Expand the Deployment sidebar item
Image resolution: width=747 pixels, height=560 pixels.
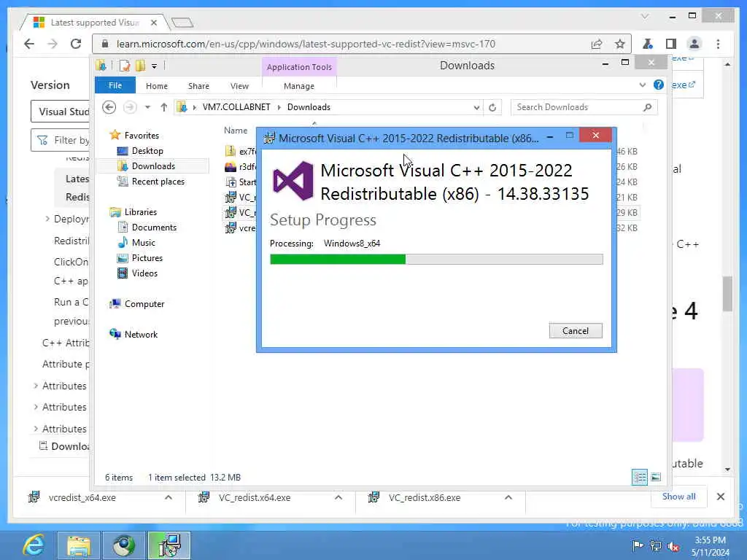(x=47, y=219)
